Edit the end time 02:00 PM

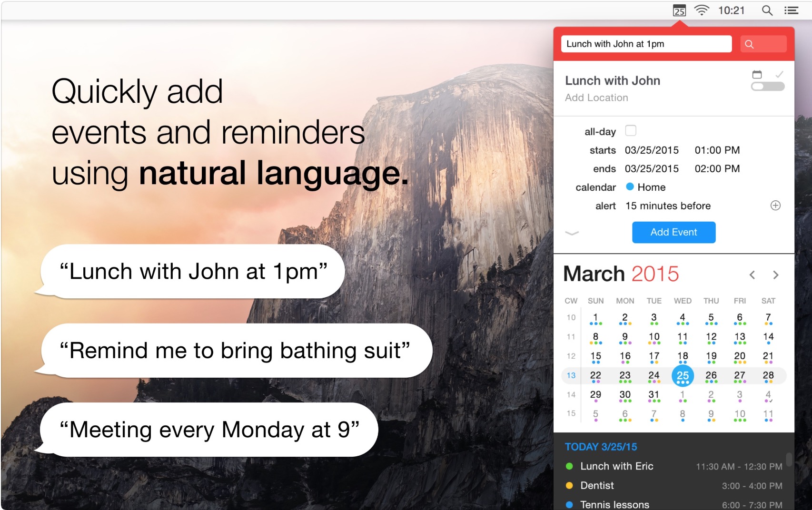tap(717, 169)
